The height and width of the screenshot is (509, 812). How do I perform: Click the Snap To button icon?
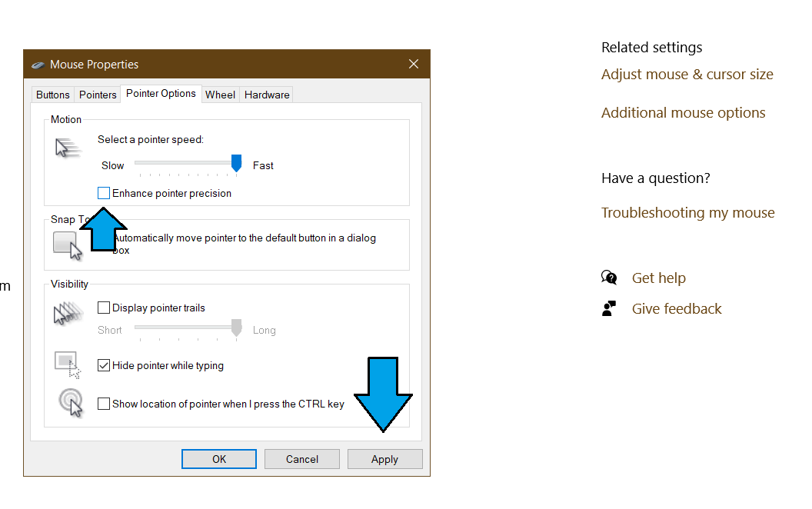point(68,246)
